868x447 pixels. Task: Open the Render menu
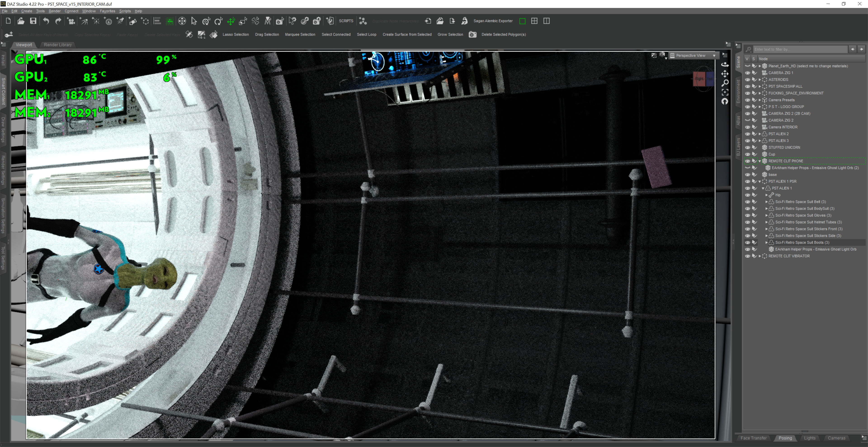click(54, 11)
